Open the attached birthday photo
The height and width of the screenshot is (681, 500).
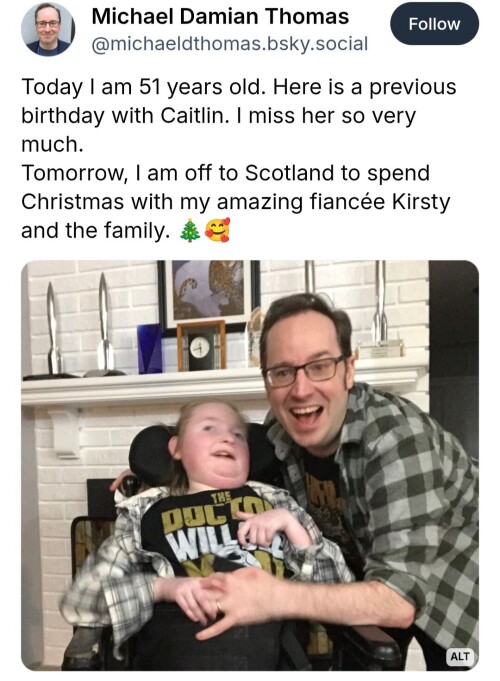coord(250,465)
